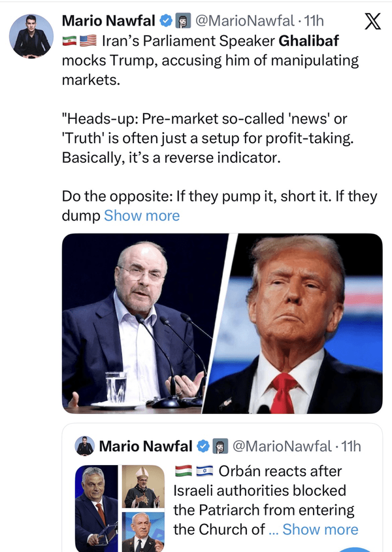Screen dimensions: 392x552
Task: Tap the small avatar in the quoted tweet
Action: tap(85, 446)
